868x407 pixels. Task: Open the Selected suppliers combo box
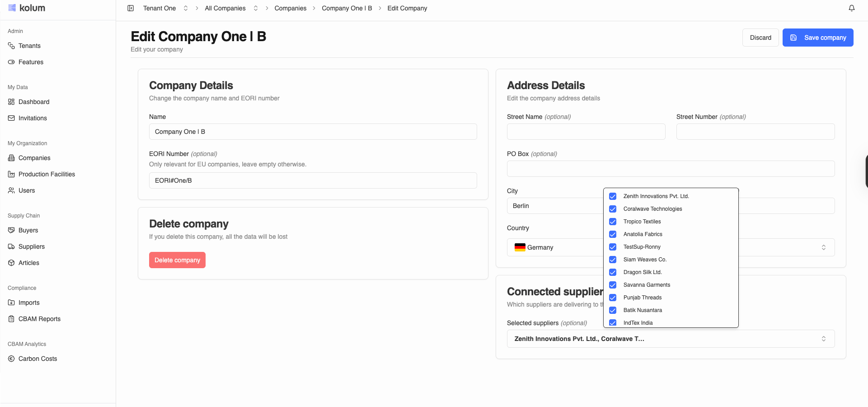coord(670,339)
